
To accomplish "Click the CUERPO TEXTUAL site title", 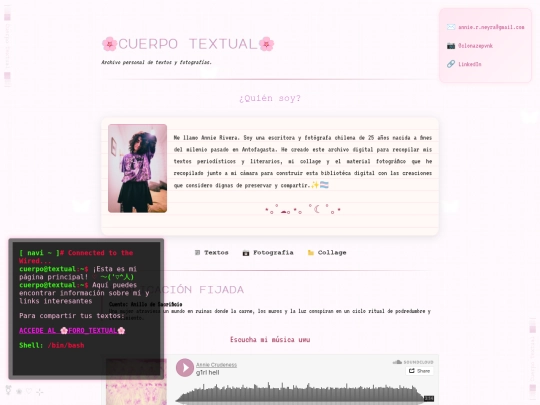I will pyautogui.click(x=188, y=44).
